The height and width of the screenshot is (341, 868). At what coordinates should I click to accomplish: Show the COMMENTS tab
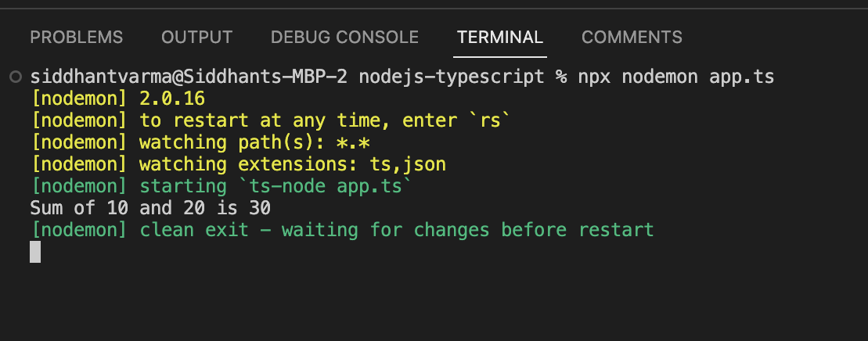[632, 37]
